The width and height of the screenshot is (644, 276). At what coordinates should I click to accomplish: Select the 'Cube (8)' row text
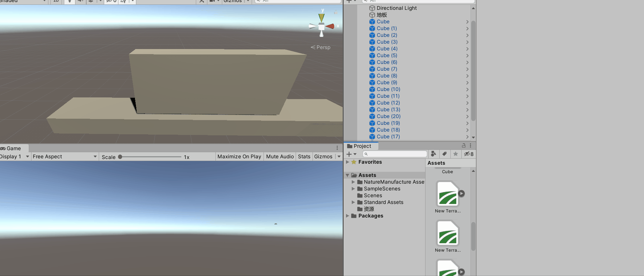tap(387, 76)
